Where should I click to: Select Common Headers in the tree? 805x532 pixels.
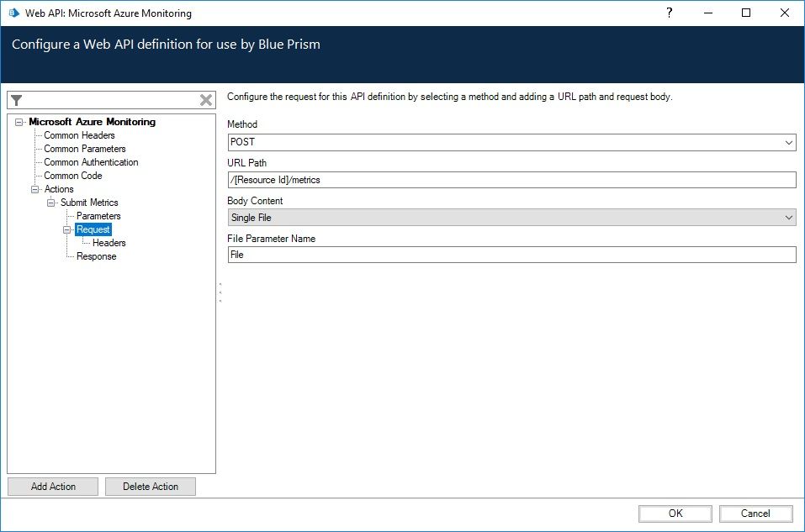(79, 135)
